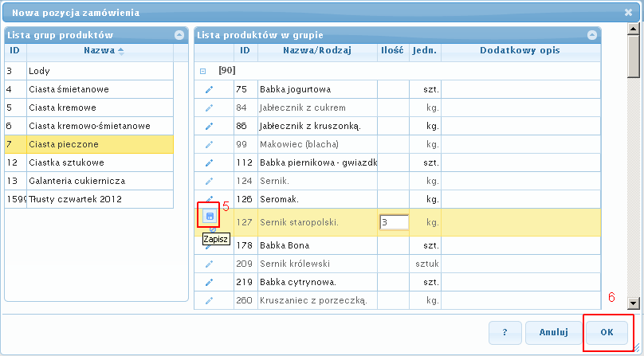Edit the Sernik królewski row
The width and height of the screenshot is (644, 356).
point(209,264)
